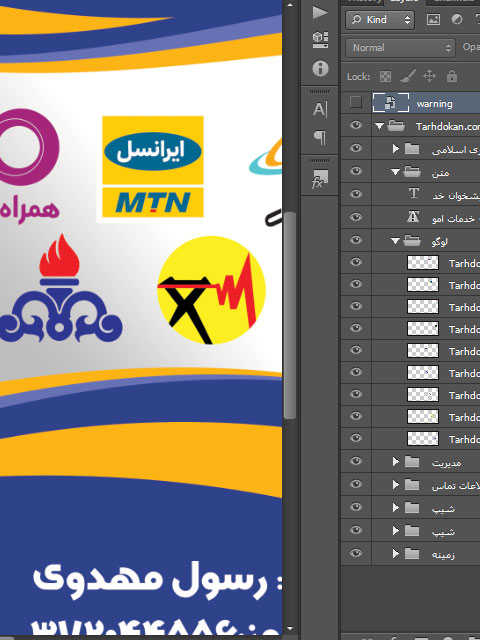The image size is (480, 640).
Task: Select the مدیریت group name
Action: click(x=447, y=463)
